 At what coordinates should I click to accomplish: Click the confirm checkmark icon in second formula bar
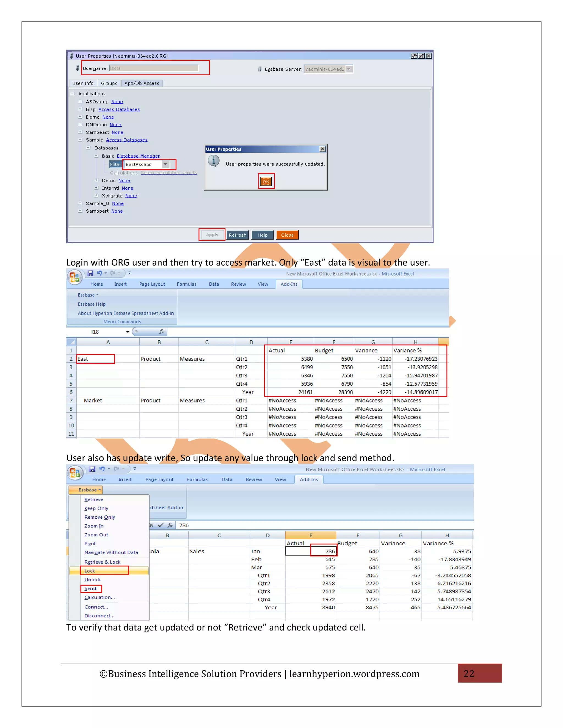(x=161, y=525)
